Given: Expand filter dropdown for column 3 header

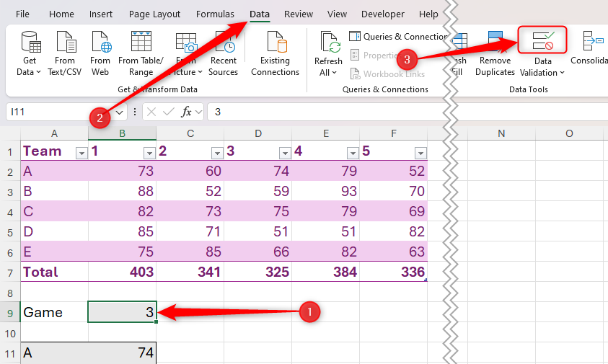Looking at the screenshot, I should [x=285, y=152].
